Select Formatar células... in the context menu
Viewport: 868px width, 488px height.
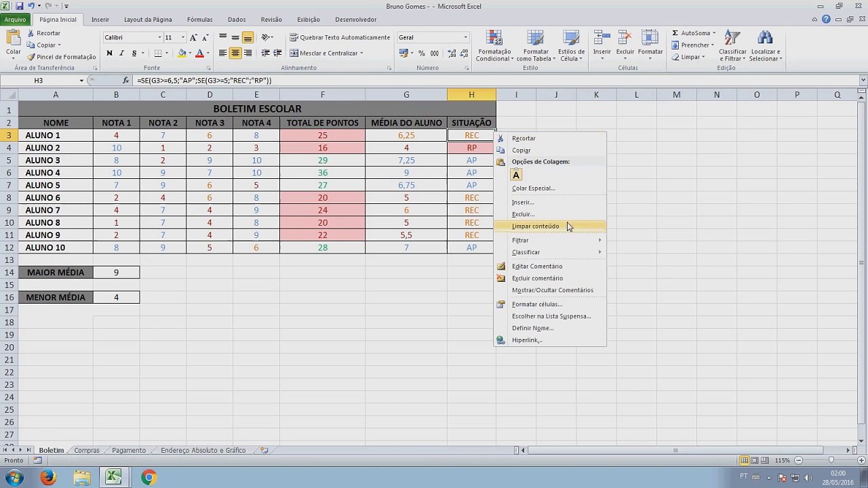[550, 304]
